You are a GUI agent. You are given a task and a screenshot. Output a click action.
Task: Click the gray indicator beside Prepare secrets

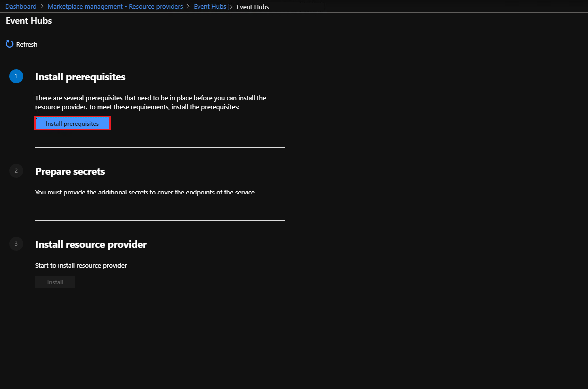click(16, 171)
